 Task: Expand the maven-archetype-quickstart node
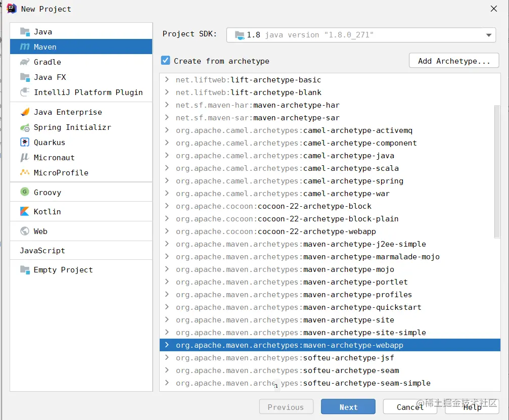tap(167, 307)
